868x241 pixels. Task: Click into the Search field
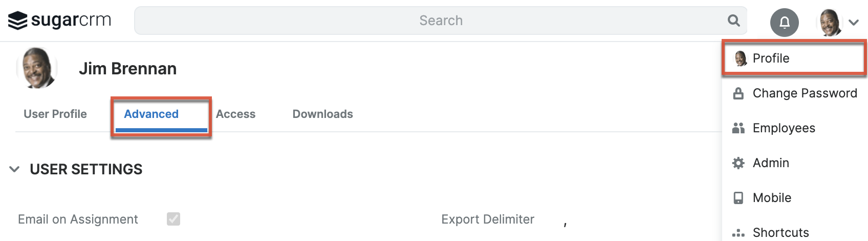click(440, 21)
